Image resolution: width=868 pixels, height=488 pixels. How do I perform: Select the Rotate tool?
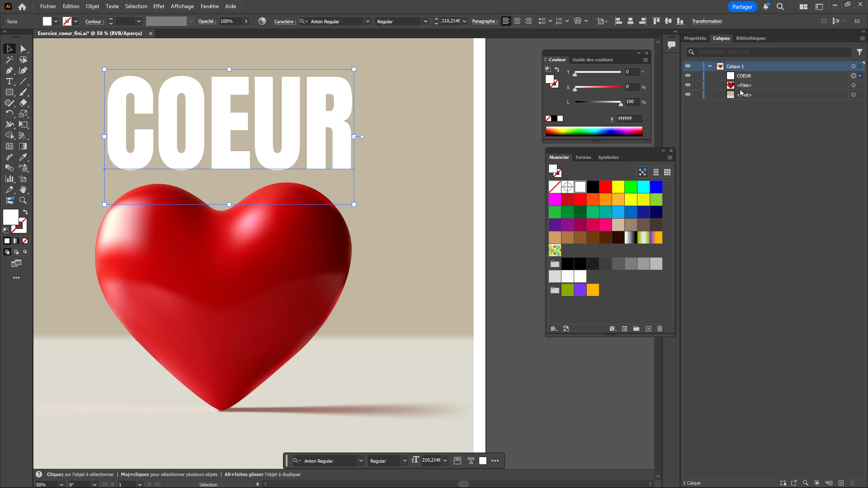click(9, 113)
